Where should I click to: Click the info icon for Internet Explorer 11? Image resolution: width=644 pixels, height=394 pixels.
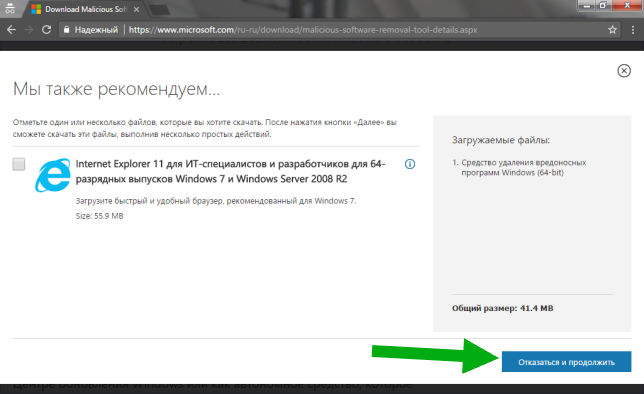pyautogui.click(x=410, y=164)
